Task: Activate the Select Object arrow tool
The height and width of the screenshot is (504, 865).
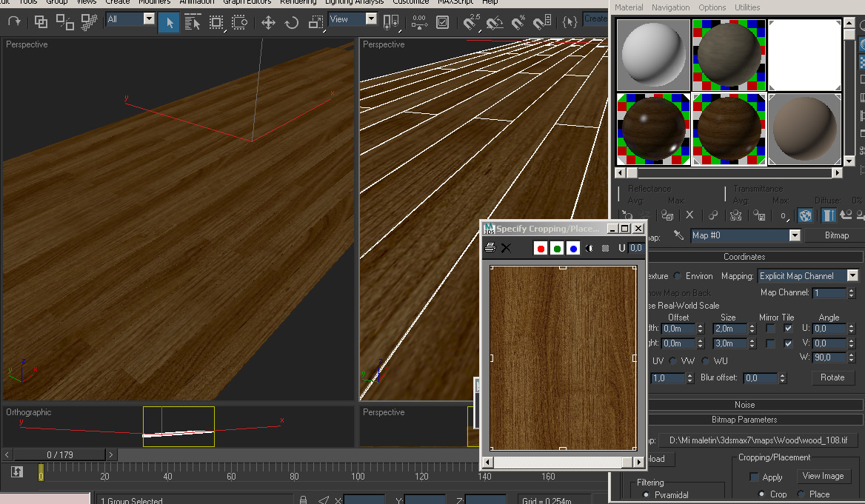Action: click(170, 22)
